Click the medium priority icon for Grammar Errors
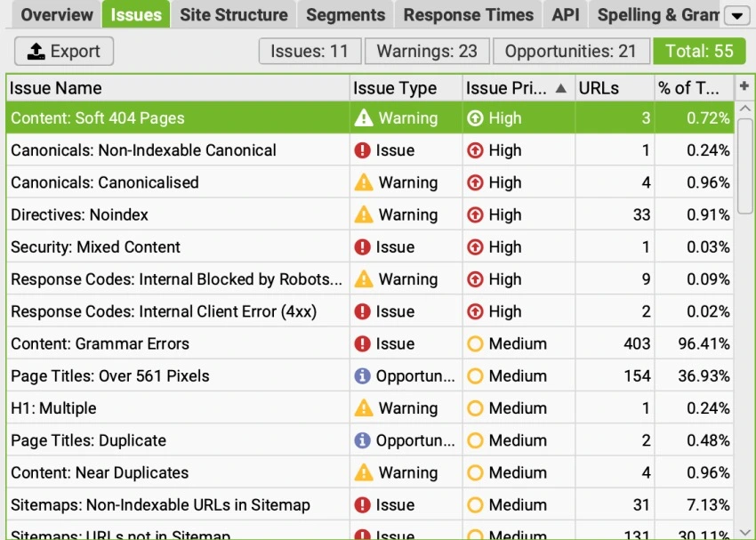Viewport: 756px width, 540px height. (x=475, y=344)
